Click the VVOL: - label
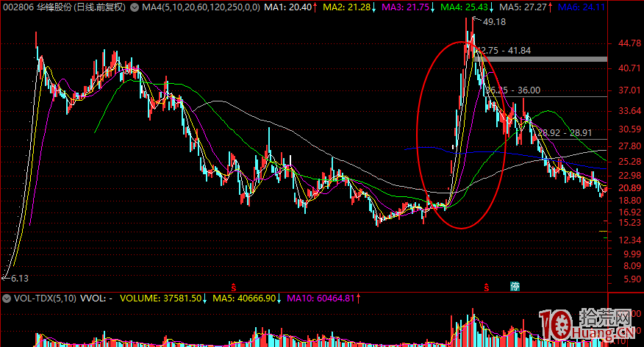The height and width of the screenshot is (347, 644). point(96,298)
